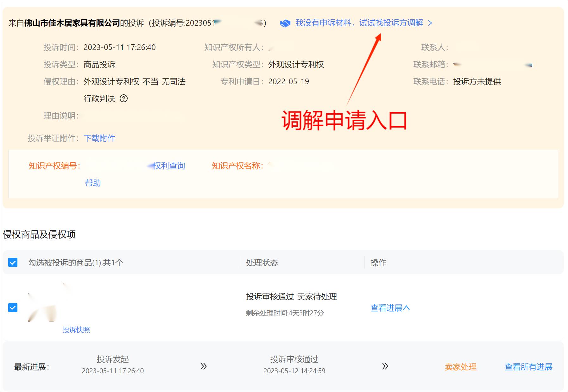Open 我没有申诉材料，试试找投诉方调解
The image size is (568, 392).
[359, 23]
